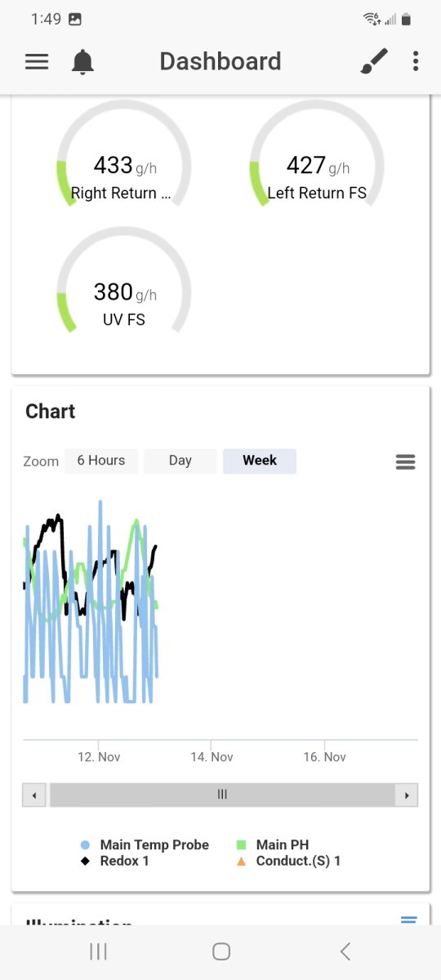Click chart scrollbar right arrow

click(x=407, y=795)
